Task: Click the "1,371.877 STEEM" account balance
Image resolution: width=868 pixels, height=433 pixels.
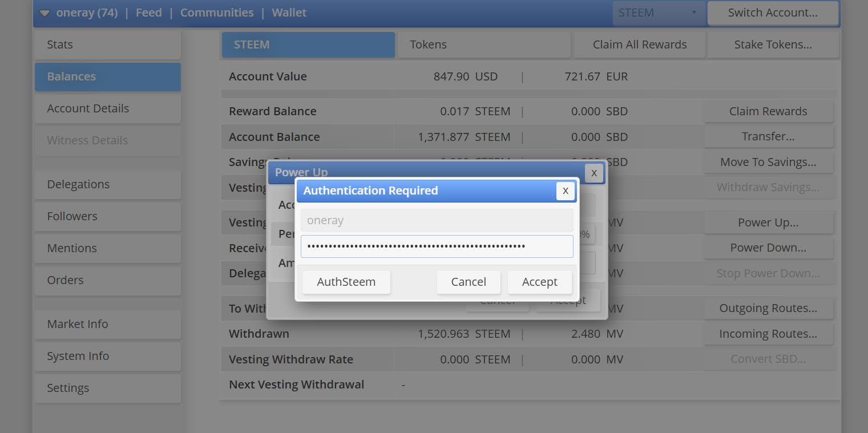Action: point(464,137)
